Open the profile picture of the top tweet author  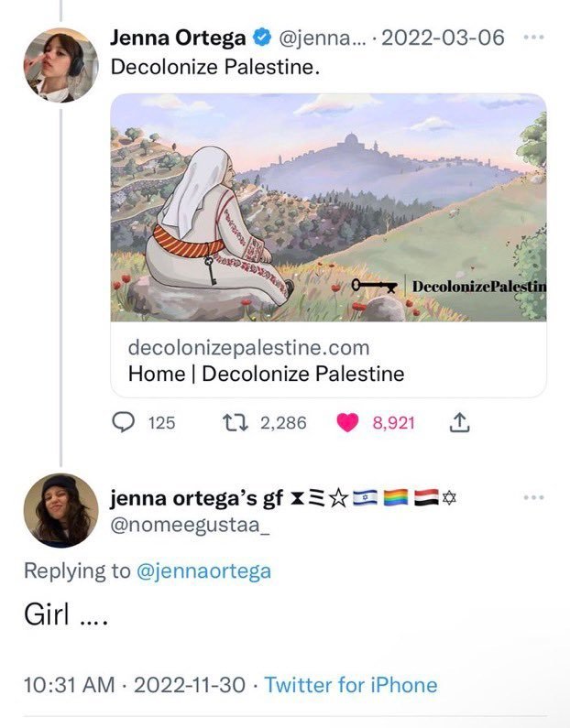pyautogui.click(x=60, y=64)
